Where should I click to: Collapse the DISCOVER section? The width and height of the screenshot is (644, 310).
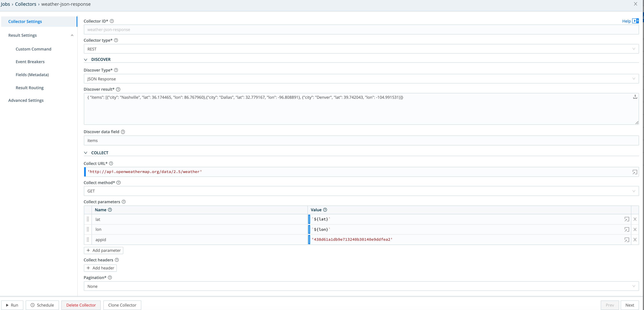(x=86, y=60)
